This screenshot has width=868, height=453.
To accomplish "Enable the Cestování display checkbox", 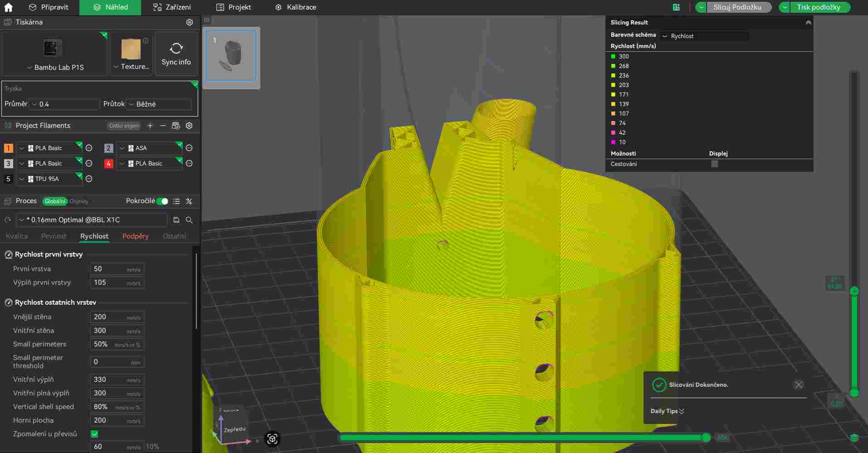I will (715, 164).
